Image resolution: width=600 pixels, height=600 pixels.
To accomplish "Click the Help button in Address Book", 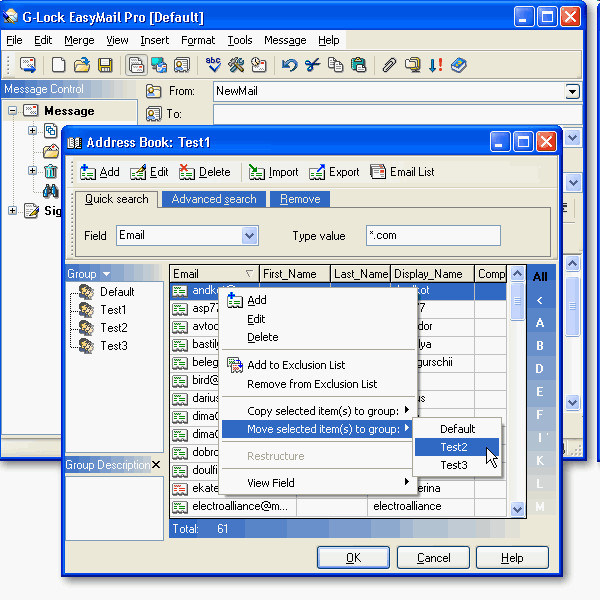I will [512, 558].
